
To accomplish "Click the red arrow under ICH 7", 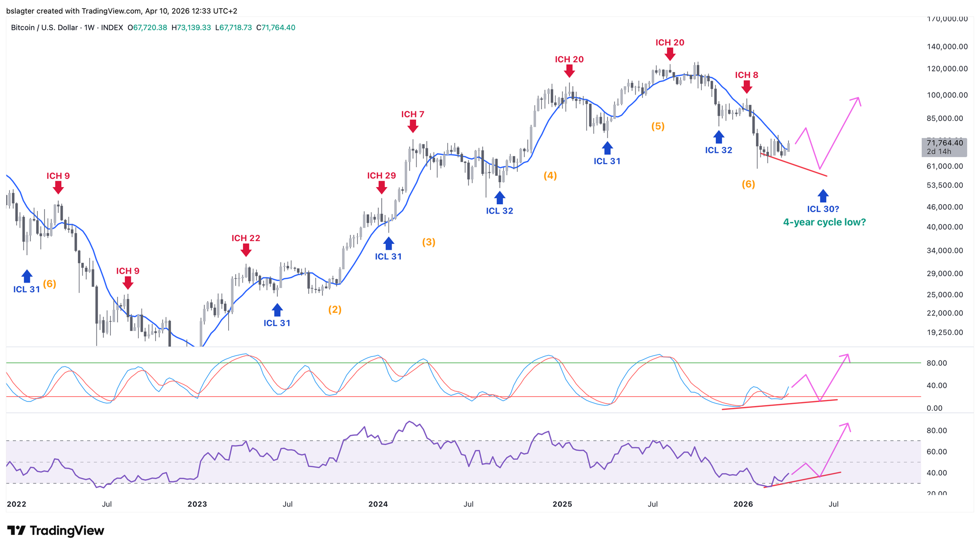I will pyautogui.click(x=413, y=126).
